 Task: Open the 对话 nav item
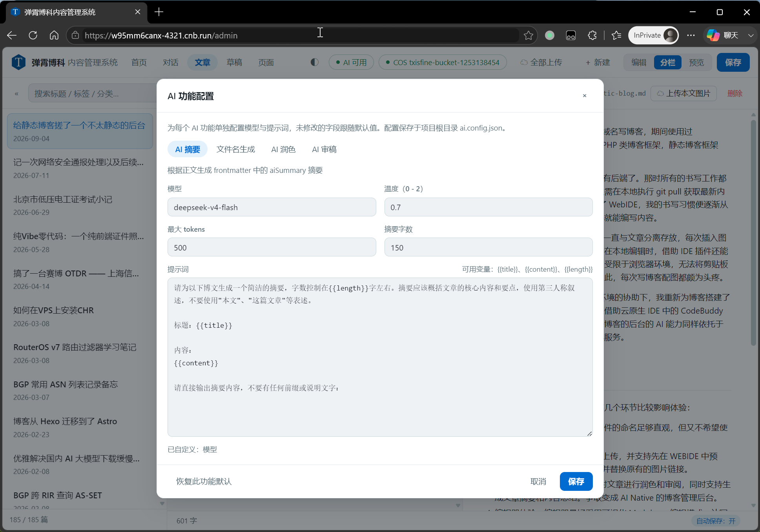(171, 62)
